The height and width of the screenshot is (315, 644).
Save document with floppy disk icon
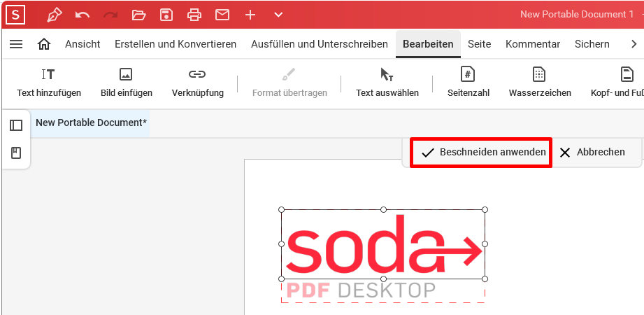(x=166, y=15)
